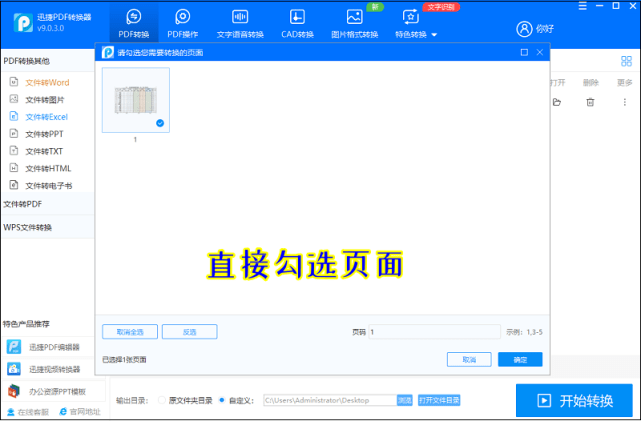641x421 pixels.
Task: Open the 文字语音转换 tab
Action: point(240,24)
